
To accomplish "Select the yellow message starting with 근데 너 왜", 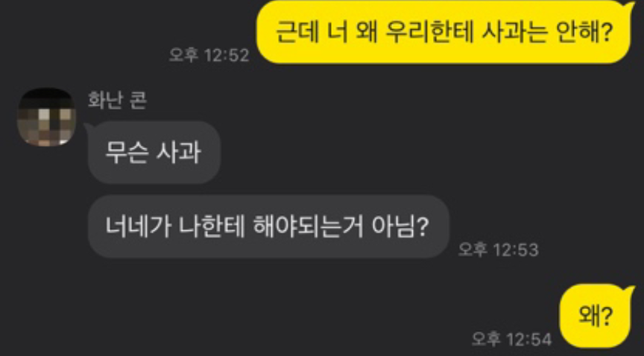I will coord(443,32).
